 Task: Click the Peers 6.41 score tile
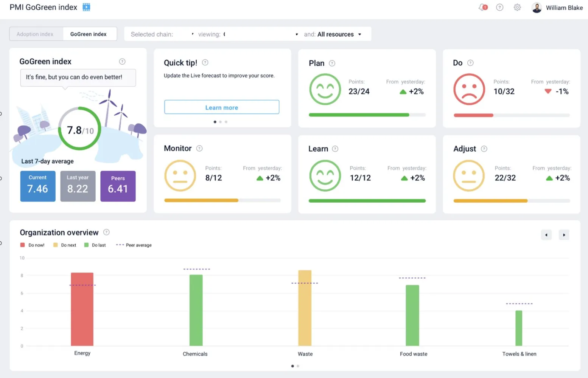118,186
